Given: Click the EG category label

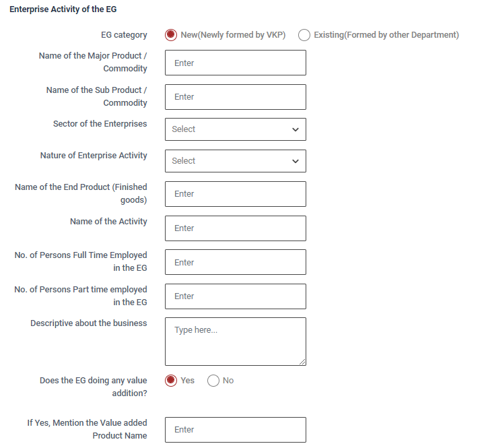Looking at the screenshot, I should (x=124, y=35).
